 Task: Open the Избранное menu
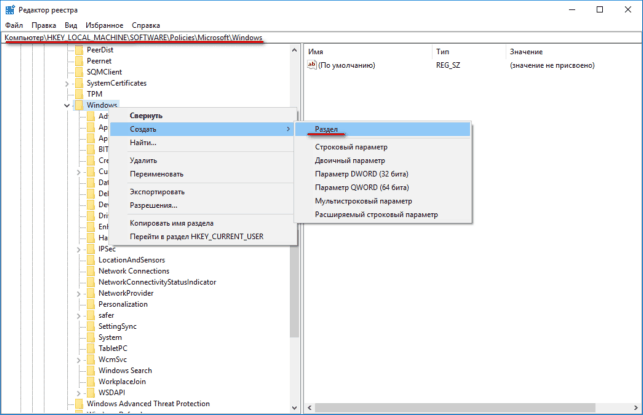click(104, 25)
